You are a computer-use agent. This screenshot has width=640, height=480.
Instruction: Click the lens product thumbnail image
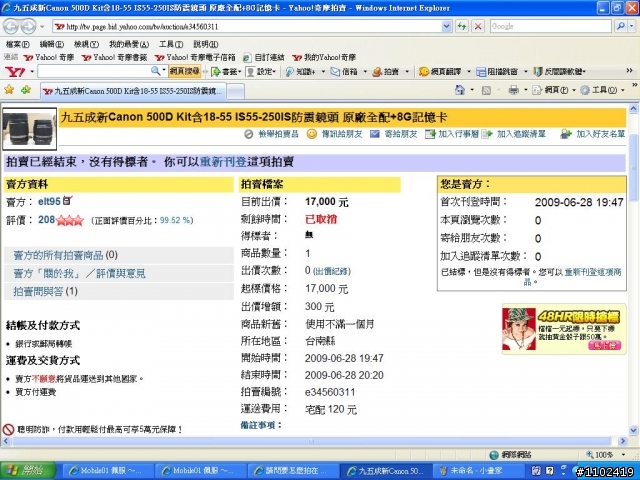(x=29, y=129)
